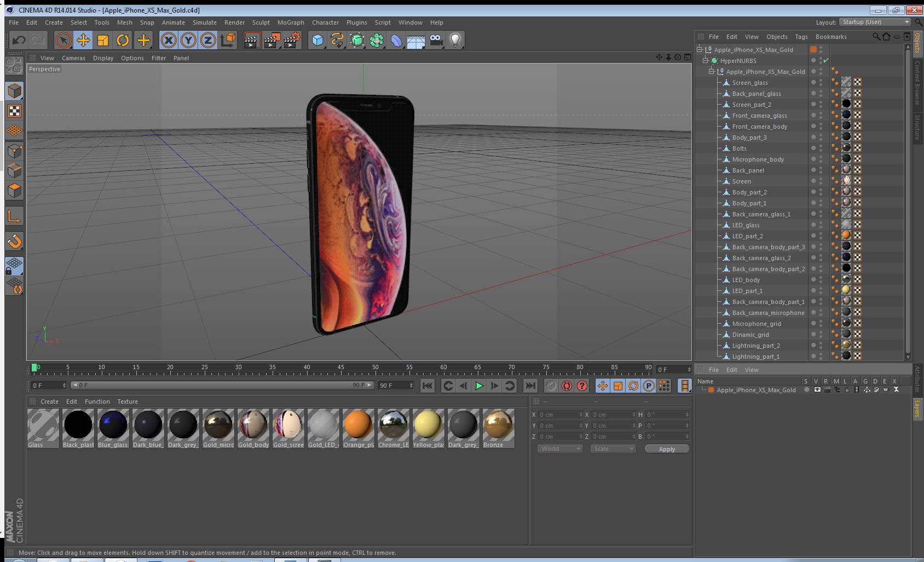Add a HyperNURBS generator object
Screen dimensions: 924x562
(x=357, y=40)
